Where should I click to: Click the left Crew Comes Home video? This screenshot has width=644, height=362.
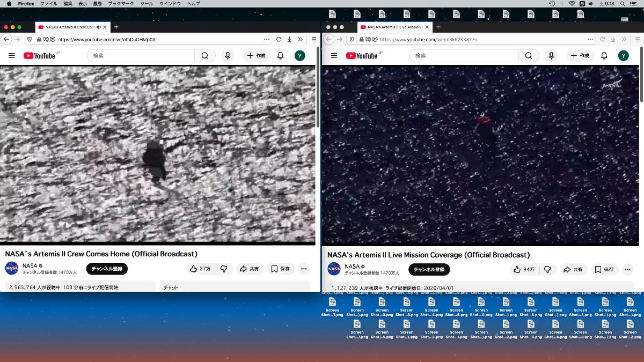158,154
